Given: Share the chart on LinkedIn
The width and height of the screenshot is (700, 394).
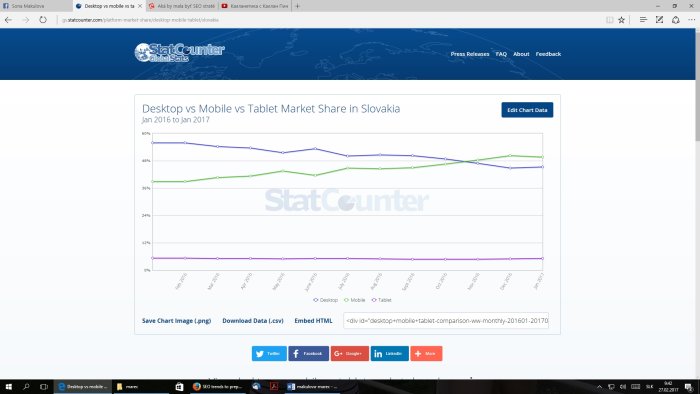Looking at the screenshot, I should click(x=389, y=353).
